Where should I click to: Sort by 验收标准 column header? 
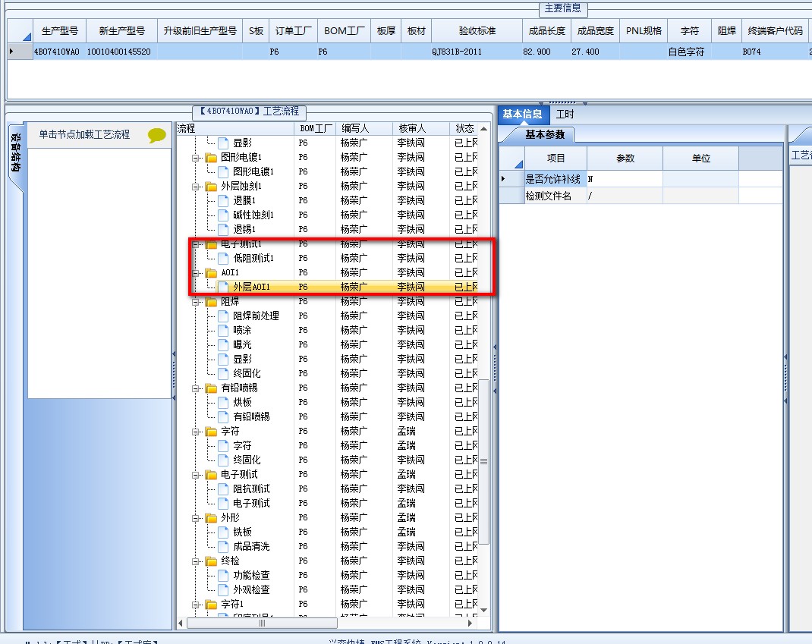pyautogui.click(x=477, y=31)
